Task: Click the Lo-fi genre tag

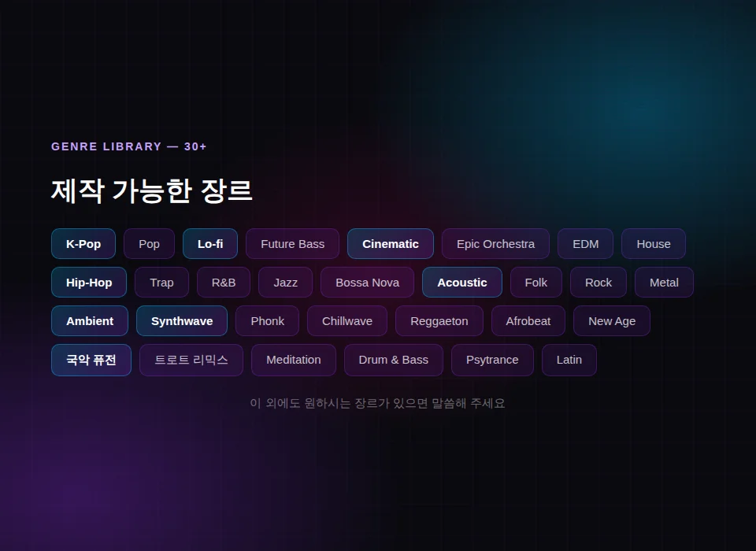Action: [x=210, y=244]
